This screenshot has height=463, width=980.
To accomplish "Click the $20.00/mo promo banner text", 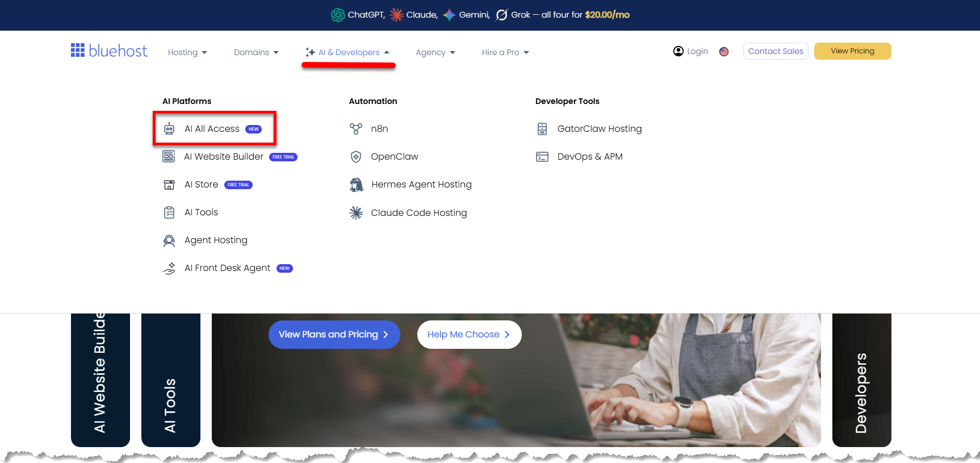I will click(607, 15).
